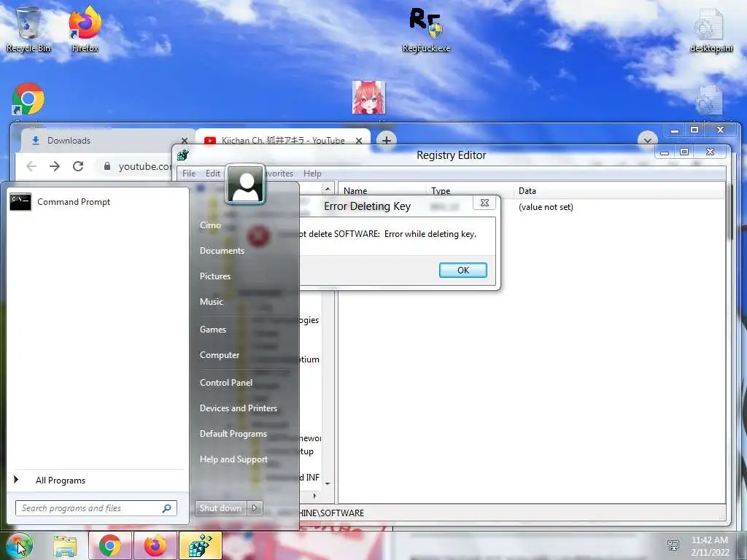747x560 pixels.
Task: Click the Search programs and files box
Action: pos(96,508)
